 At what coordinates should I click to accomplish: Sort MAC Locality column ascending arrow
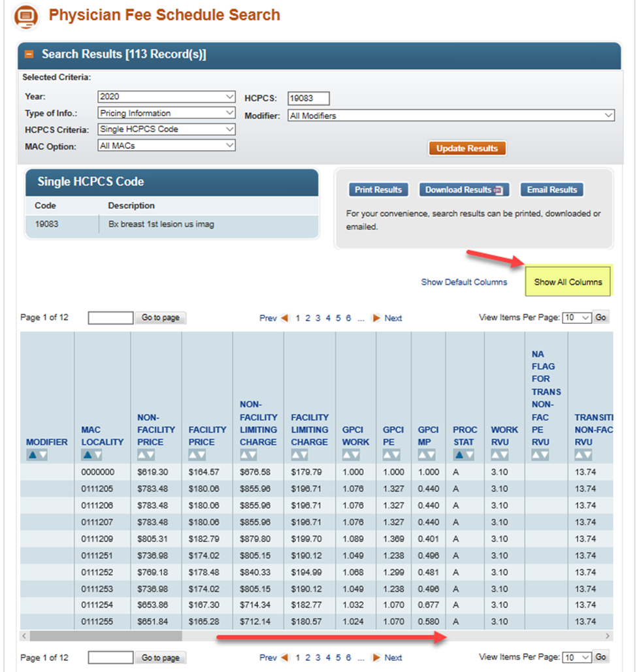(x=87, y=455)
